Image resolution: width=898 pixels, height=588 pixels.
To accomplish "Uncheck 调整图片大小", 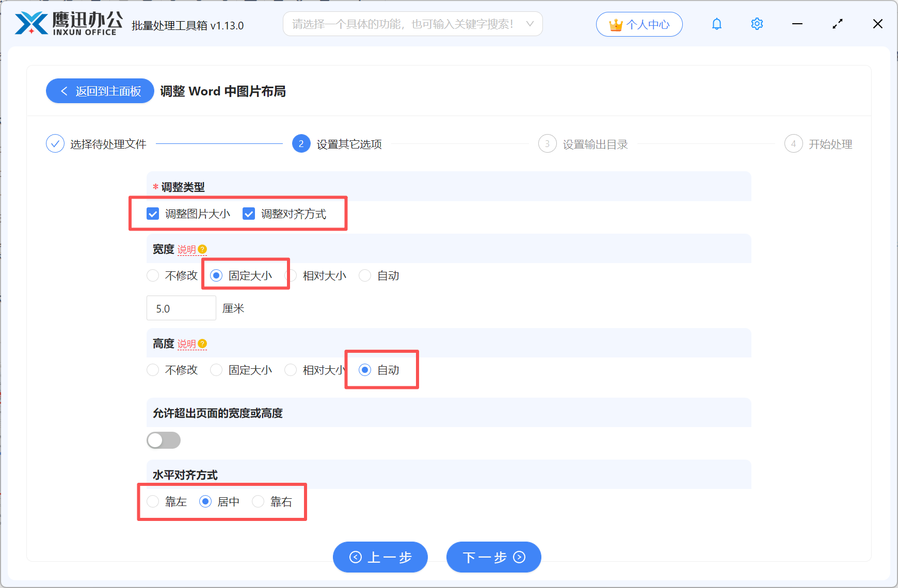I will click(152, 214).
